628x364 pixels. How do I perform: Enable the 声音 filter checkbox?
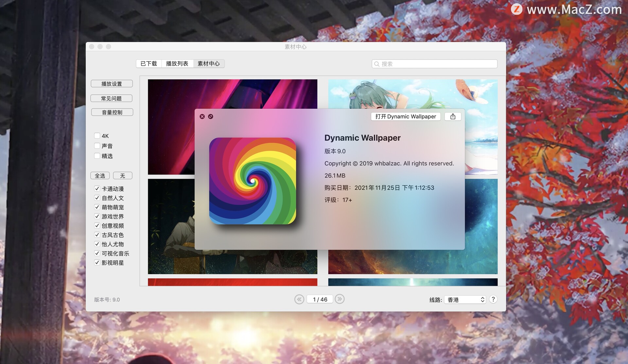coord(97,146)
